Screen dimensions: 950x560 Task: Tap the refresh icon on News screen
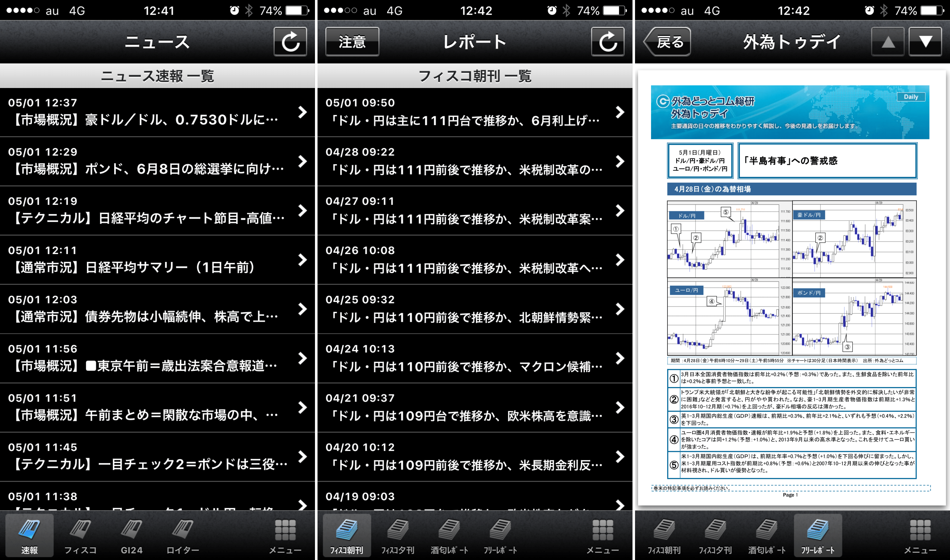[290, 42]
